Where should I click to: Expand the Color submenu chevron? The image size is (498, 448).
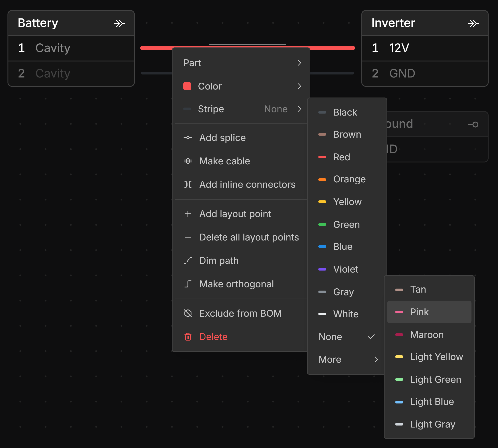pyautogui.click(x=299, y=86)
